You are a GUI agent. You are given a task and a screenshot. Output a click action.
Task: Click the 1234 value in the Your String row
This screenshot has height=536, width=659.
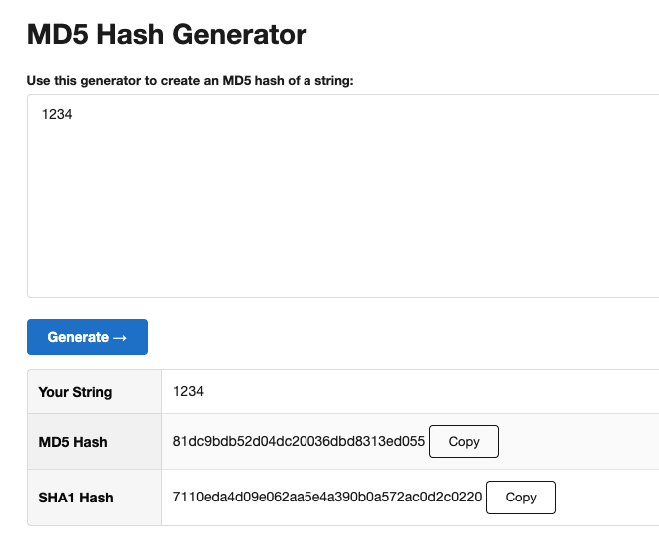click(x=188, y=392)
